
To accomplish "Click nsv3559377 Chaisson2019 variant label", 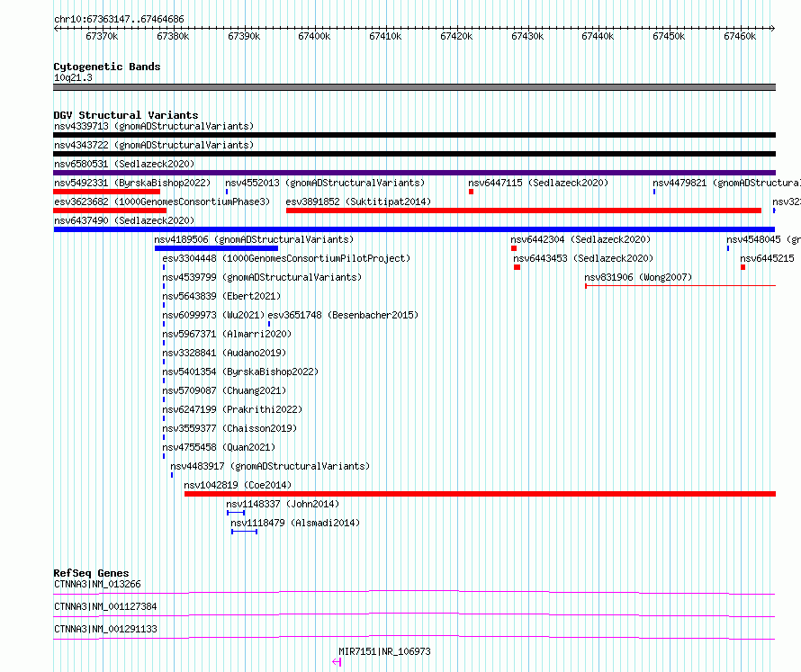I will [229, 428].
